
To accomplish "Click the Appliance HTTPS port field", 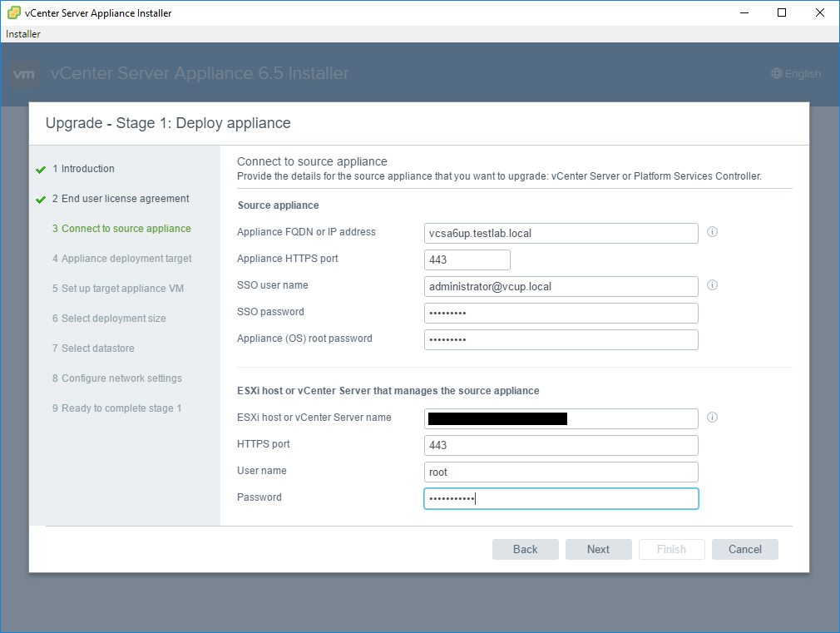I will click(x=467, y=260).
